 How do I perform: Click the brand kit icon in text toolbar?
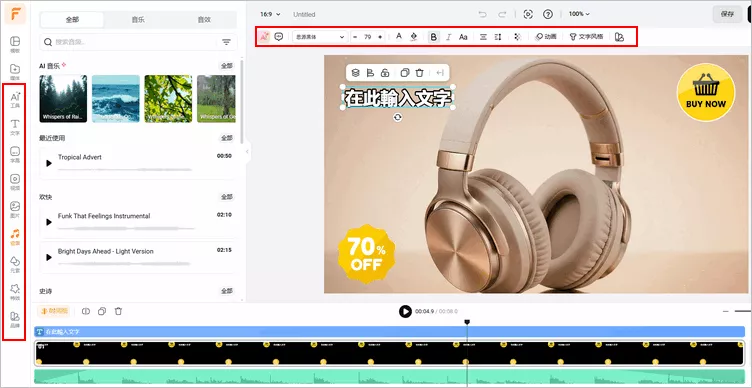[619, 36]
